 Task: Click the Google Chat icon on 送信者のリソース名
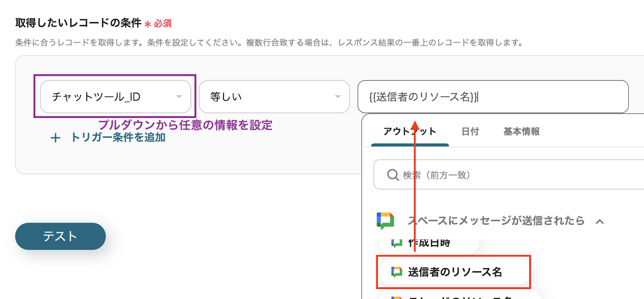[x=396, y=272]
